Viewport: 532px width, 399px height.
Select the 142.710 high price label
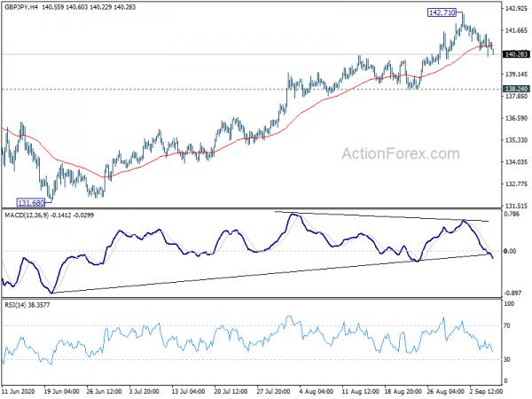[442, 12]
